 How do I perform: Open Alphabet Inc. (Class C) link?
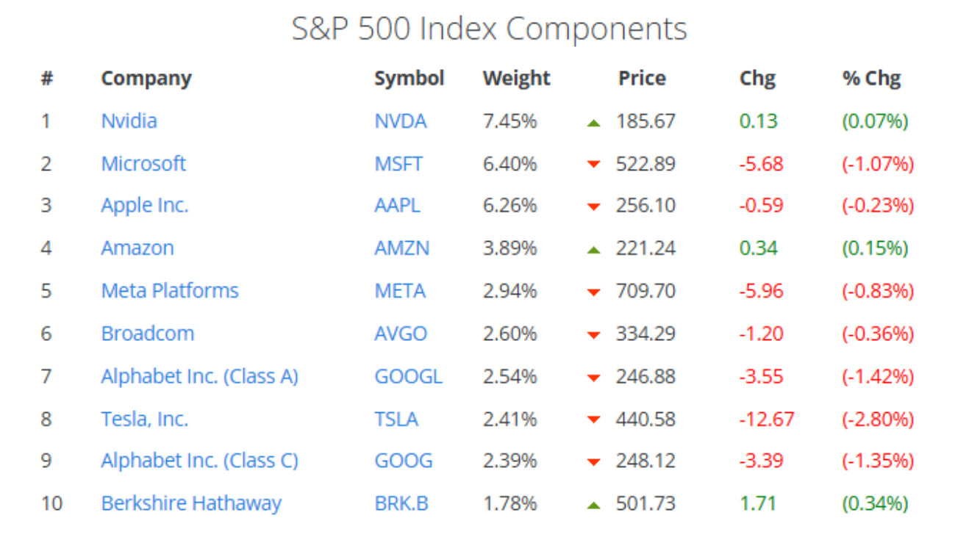200,461
